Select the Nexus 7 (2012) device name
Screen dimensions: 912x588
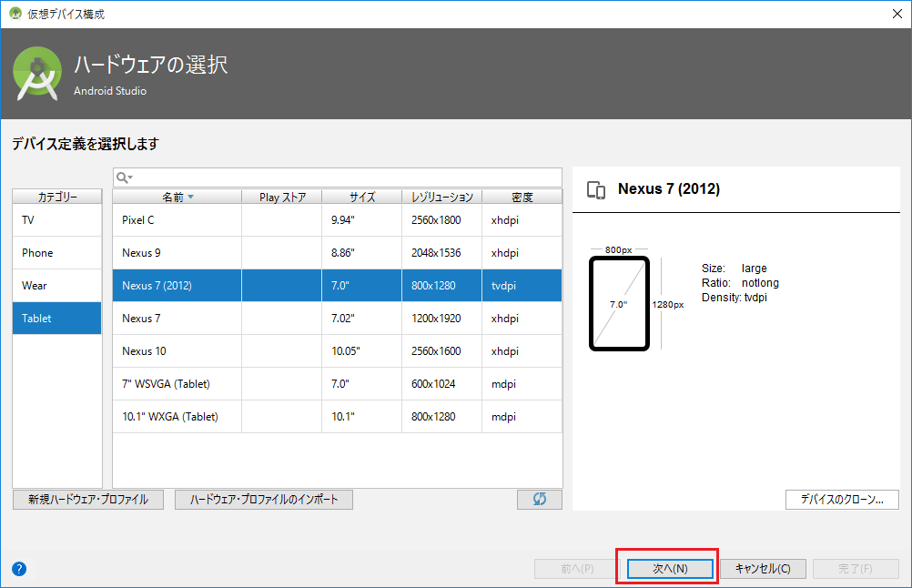[x=157, y=286]
